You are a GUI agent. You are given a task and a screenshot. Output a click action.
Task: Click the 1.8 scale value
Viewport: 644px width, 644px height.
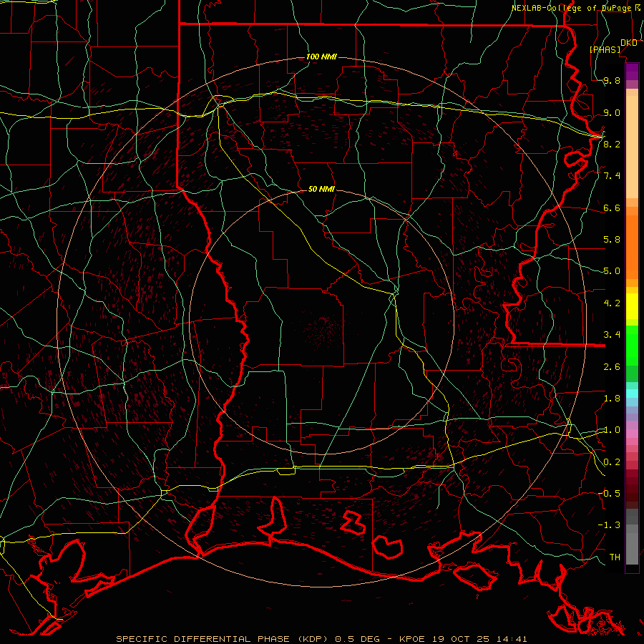(x=612, y=399)
